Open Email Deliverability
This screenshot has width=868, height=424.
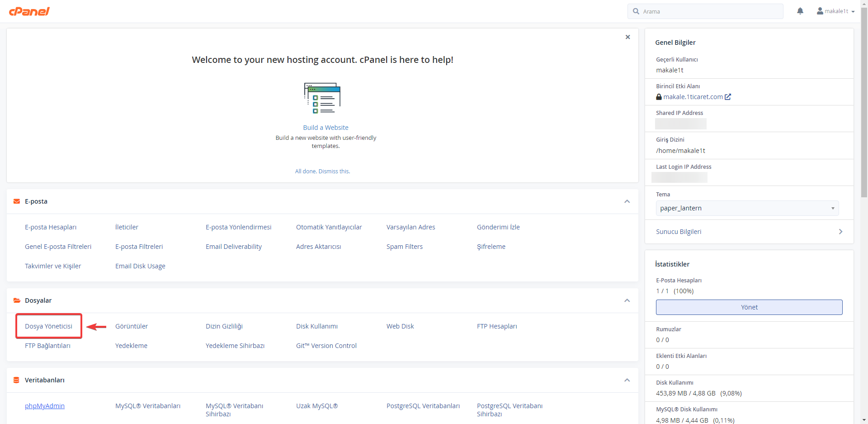233,247
